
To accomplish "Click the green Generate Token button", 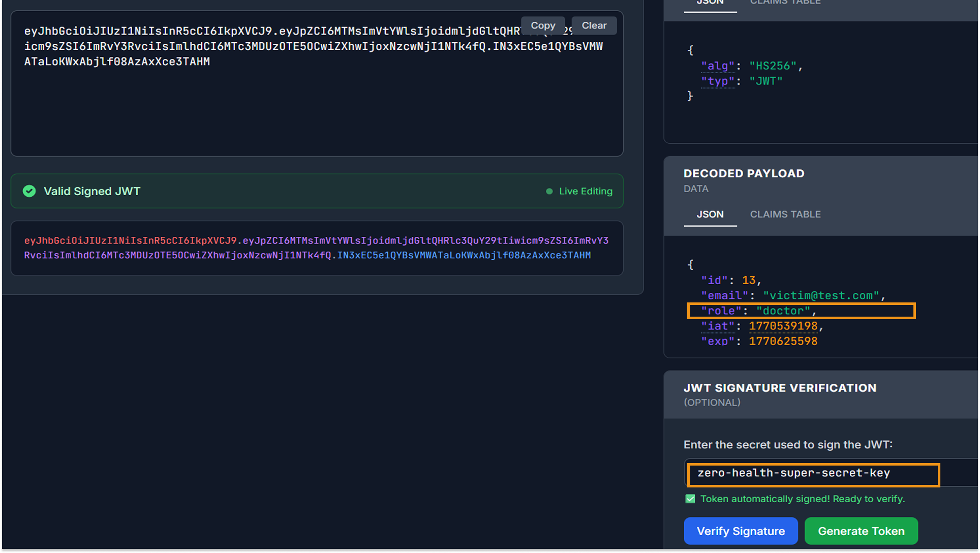I will pos(861,531).
